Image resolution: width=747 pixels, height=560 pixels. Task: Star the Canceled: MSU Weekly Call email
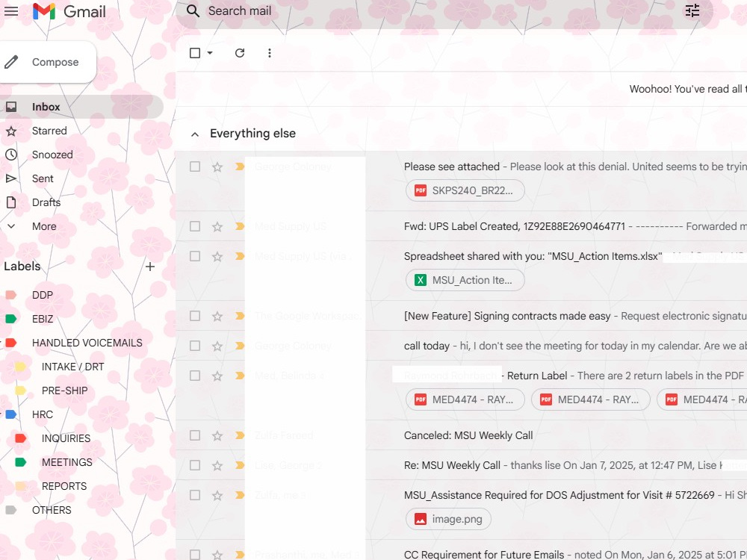tap(217, 436)
